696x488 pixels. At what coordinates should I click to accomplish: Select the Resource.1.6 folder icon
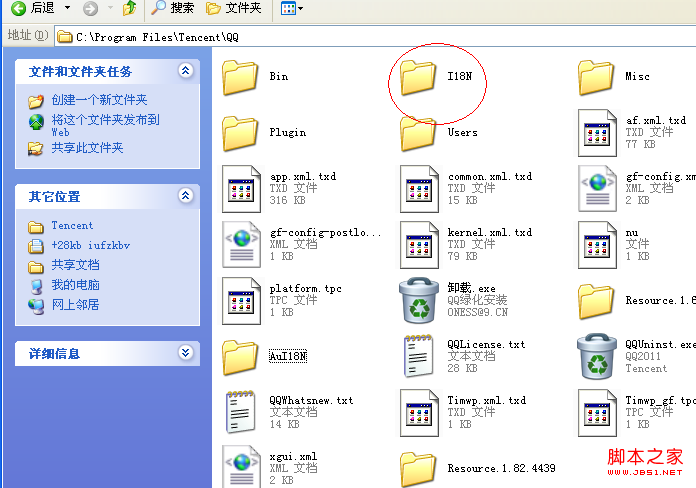(596, 302)
